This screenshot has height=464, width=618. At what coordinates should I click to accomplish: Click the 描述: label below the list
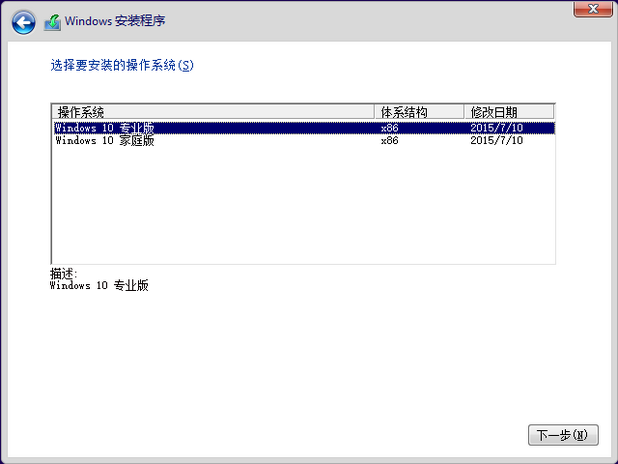(63, 273)
